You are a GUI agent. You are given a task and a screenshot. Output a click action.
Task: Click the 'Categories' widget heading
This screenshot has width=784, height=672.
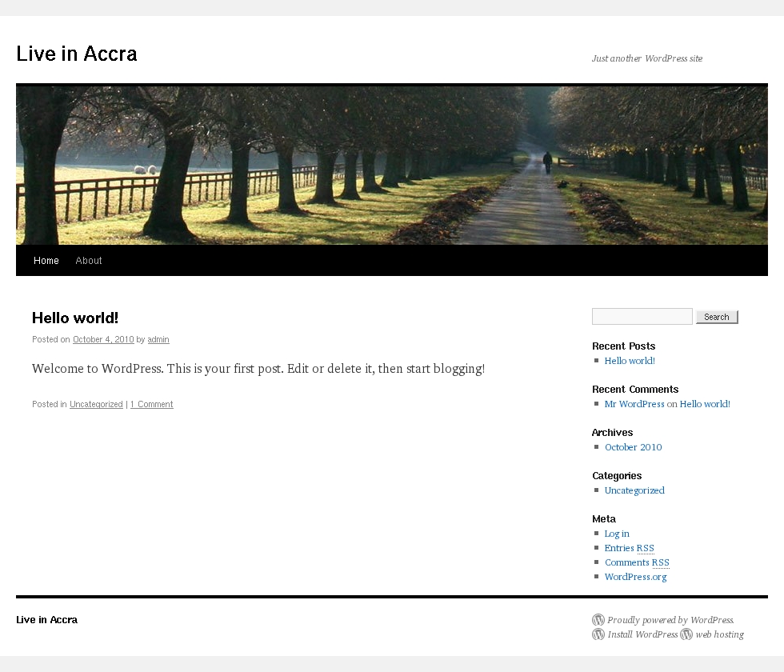click(617, 476)
